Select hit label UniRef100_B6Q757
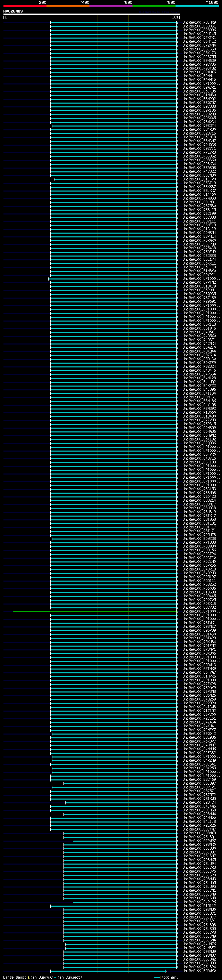 pos(199,103)
